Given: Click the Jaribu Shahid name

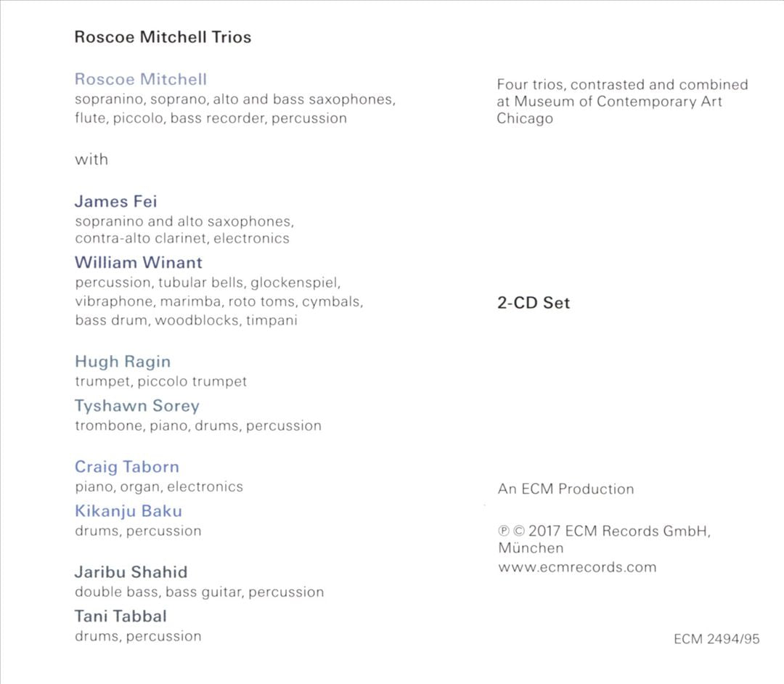Looking at the screenshot, I should click(x=131, y=572).
